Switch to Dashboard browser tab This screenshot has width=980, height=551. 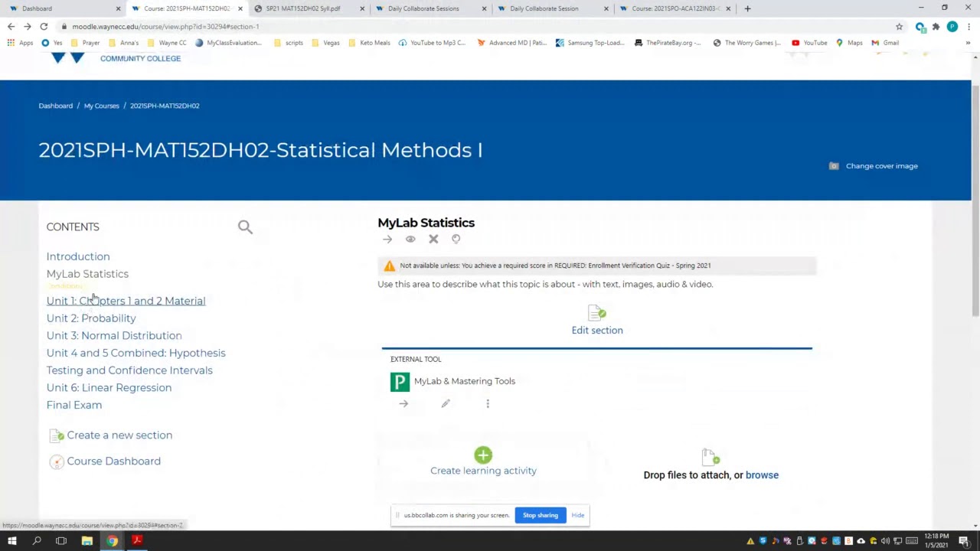coord(65,8)
